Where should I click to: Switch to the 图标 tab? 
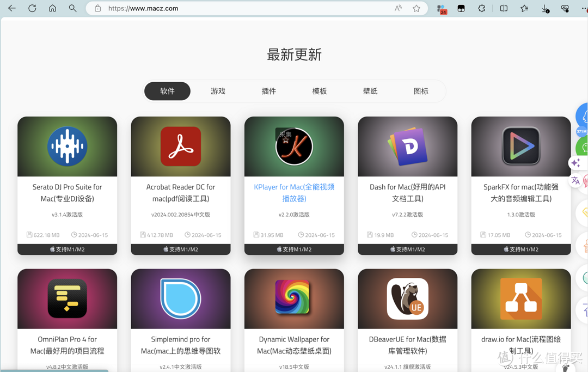(x=421, y=91)
